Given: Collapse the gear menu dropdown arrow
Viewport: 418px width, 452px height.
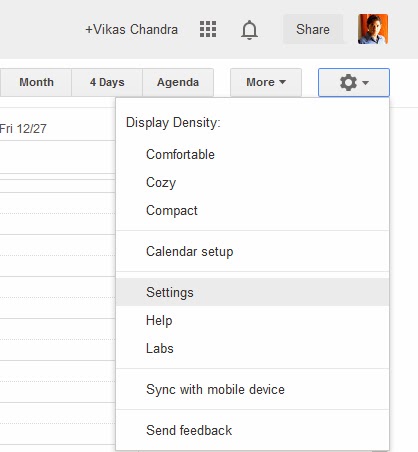Looking at the screenshot, I should coord(366,82).
